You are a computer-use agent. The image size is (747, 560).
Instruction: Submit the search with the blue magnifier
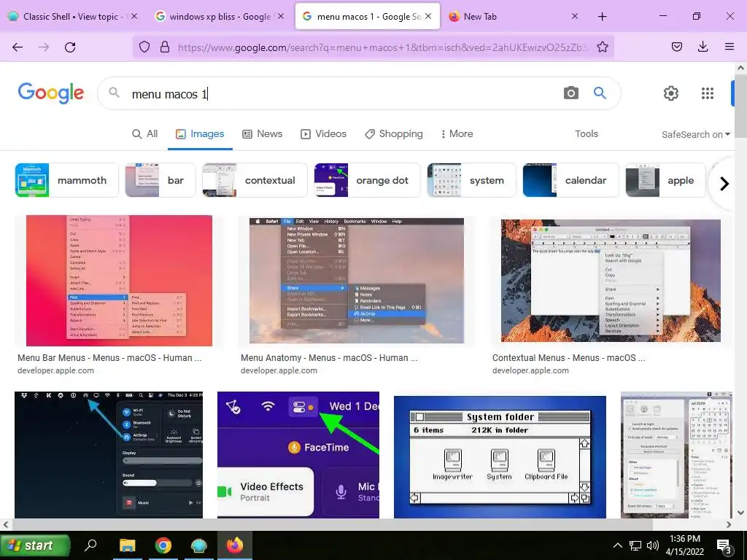pyautogui.click(x=600, y=93)
